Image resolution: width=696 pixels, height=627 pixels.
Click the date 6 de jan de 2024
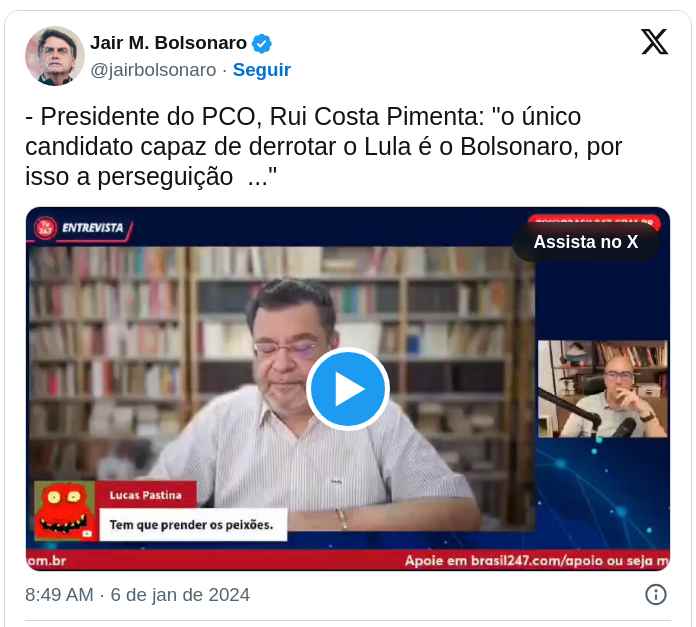180,595
